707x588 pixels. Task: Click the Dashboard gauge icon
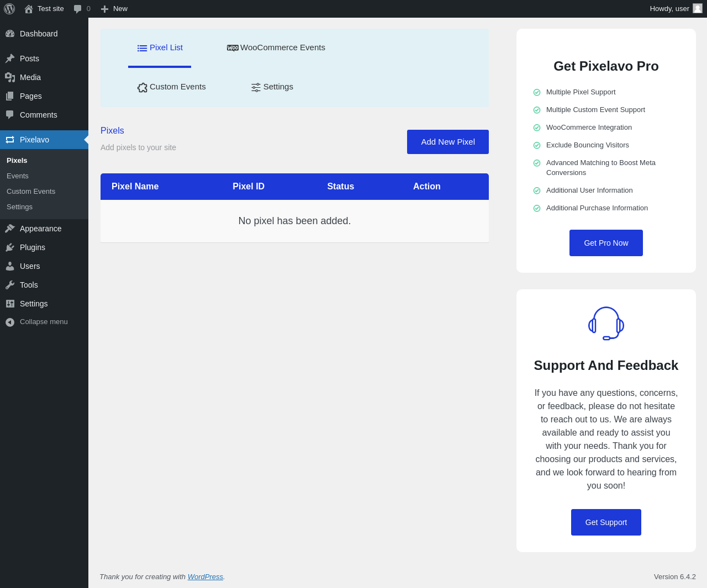click(x=10, y=34)
